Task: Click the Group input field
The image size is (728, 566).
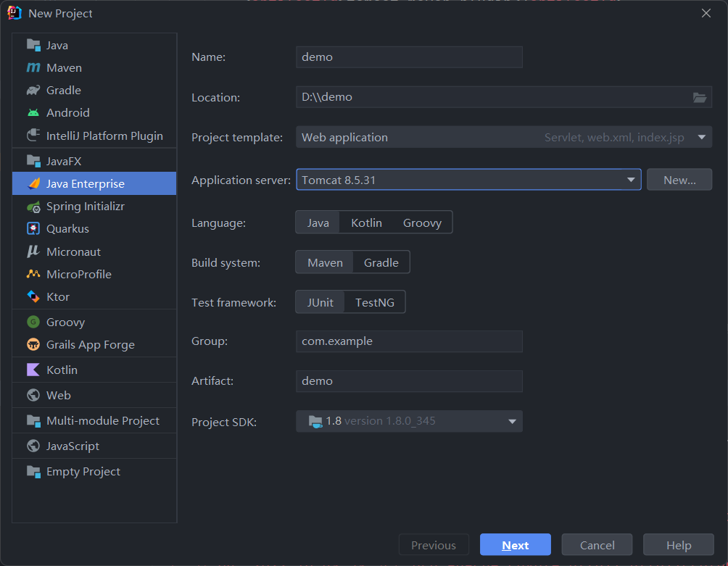Action: [409, 341]
